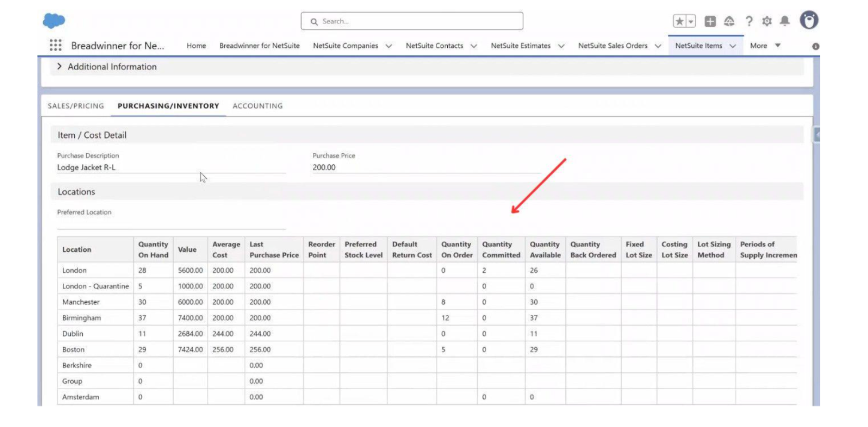Click the help question mark icon

pyautogui.click(x=748, y=21)
